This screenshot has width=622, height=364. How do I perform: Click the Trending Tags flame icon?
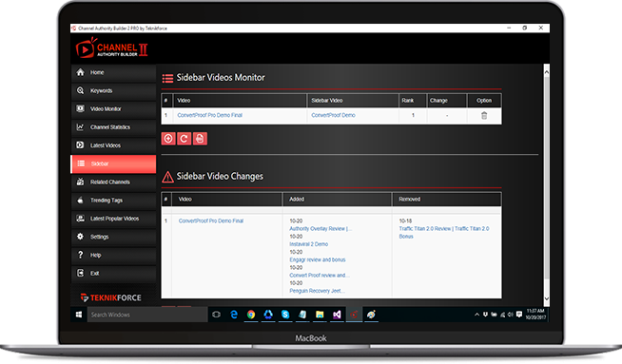[80, 201]
